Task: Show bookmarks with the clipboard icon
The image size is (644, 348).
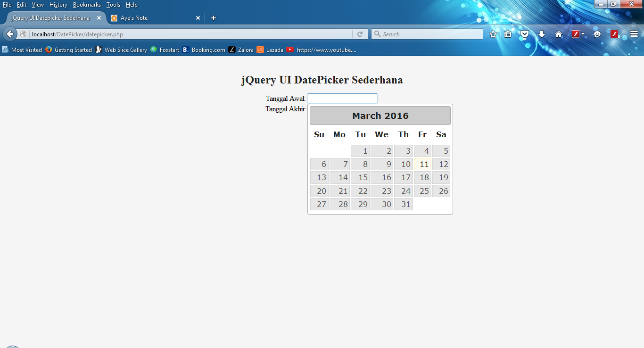Action: (508, 33)
